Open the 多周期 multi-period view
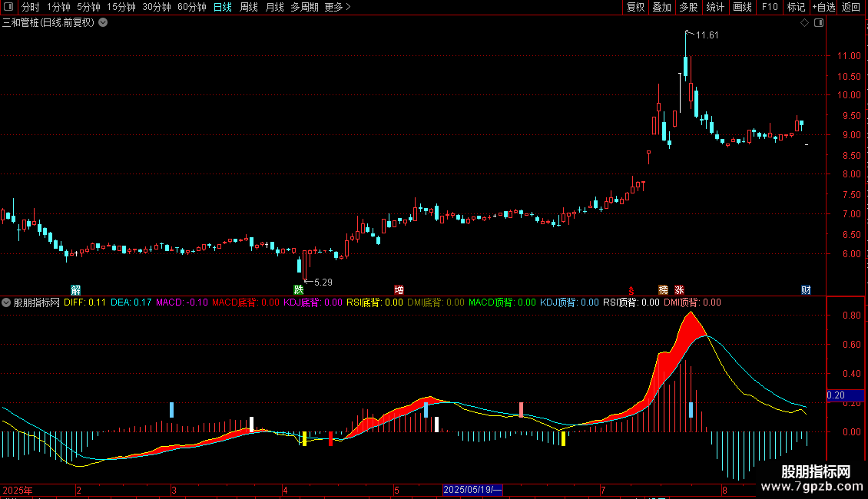 point(304,7)
